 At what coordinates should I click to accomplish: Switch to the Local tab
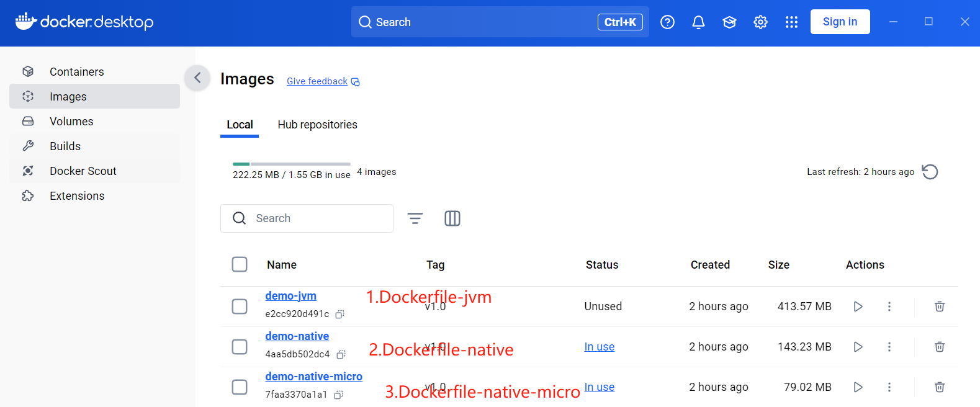tap(240, 125)
